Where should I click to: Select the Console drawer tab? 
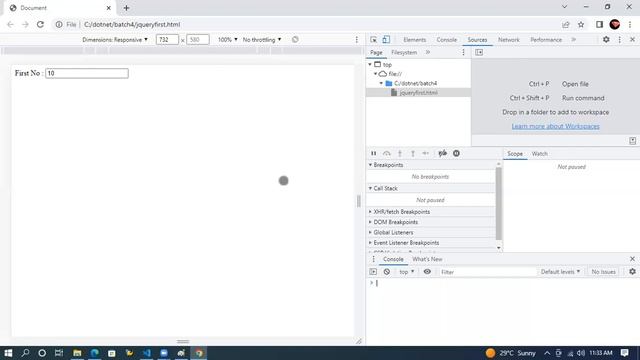pyautogui.click(x=393, y=259)
